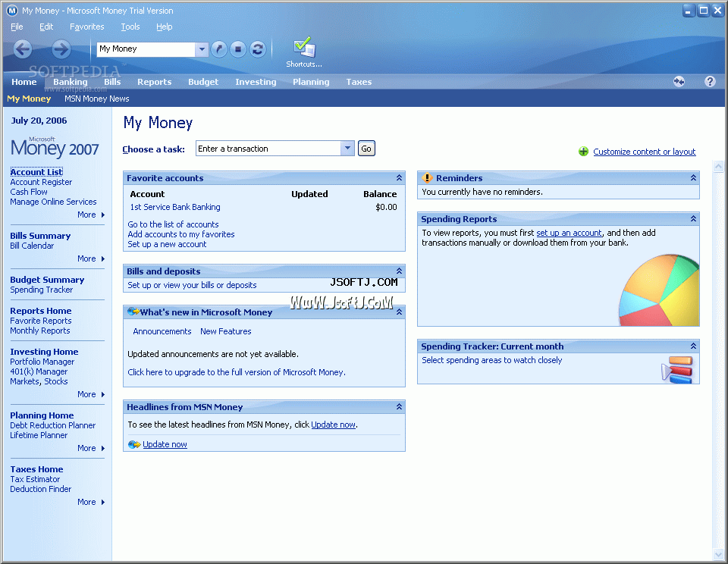Refresh the page with the Refresh icon
The height and width of the screenshot is (564, 728).
click(257, 49)
